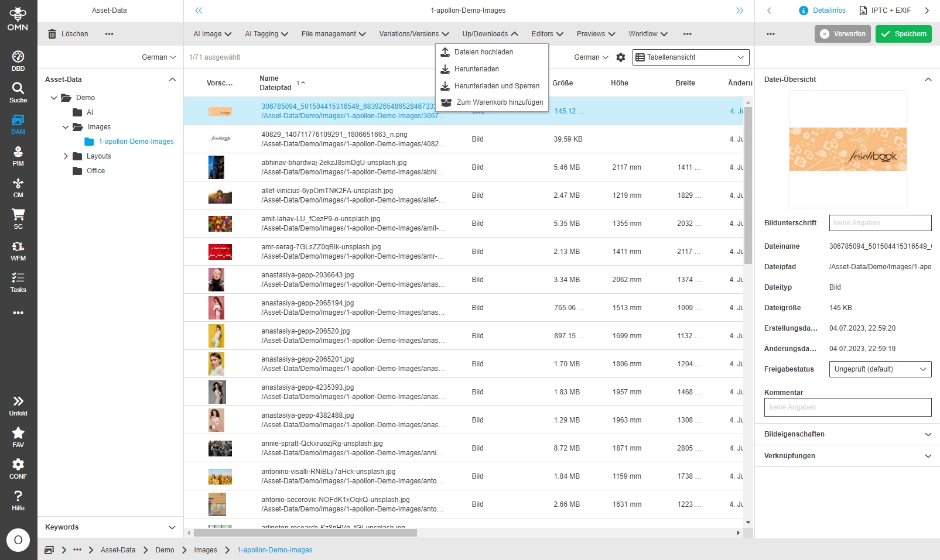Open the Tabellenansicht view dropdown

[691, 57]
